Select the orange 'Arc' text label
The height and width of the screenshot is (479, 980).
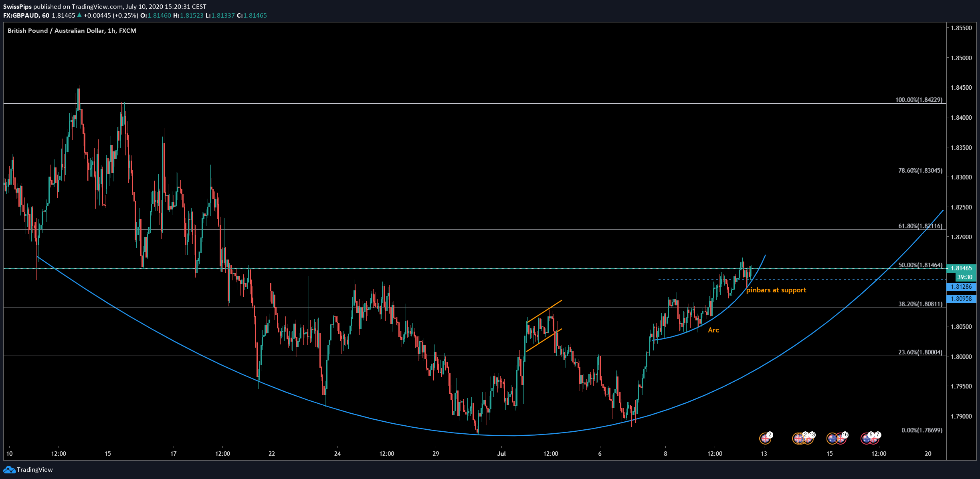[713, 330]
